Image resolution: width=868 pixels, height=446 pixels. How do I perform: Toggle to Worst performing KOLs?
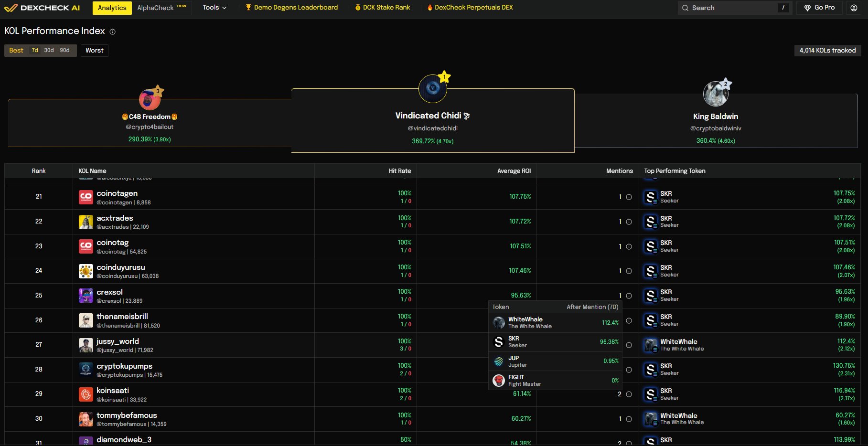click(x=94, y=51)
